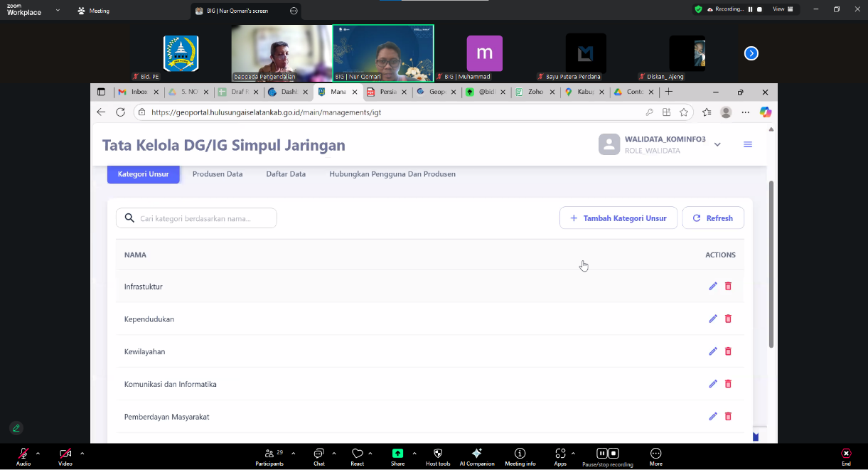Switch to the Produsen Data tab
868x470 pixels.
[x=218, y=174]
